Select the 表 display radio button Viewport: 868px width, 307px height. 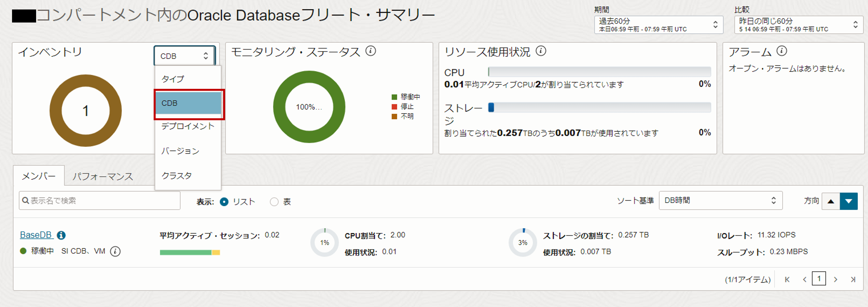point(274,202)
